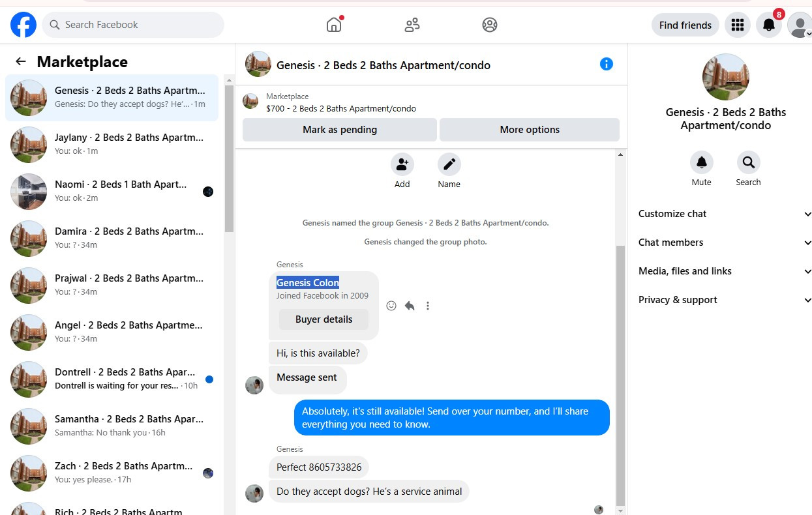Click the chat title under the right-panel photo
812x515 pixels.
726,119
